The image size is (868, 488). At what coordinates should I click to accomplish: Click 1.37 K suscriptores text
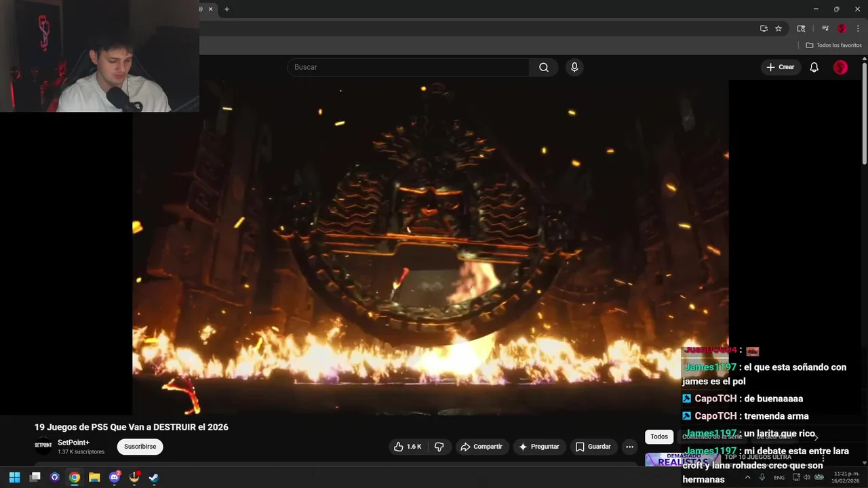click(x=81, y=452)
